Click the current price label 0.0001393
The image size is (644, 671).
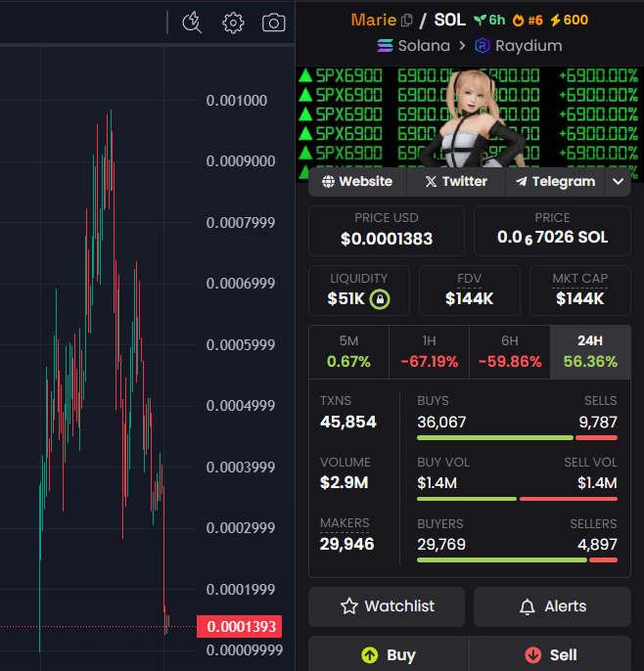[240, 626]
